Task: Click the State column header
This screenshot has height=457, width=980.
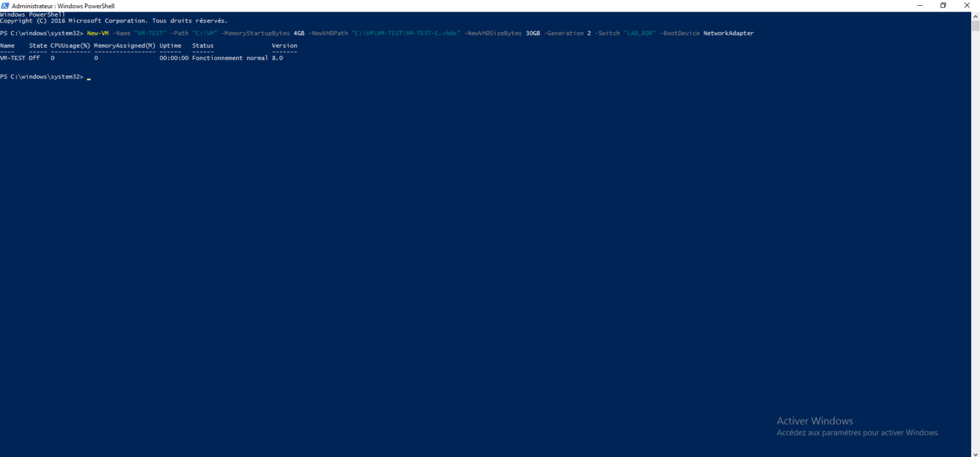Action: tap(38, 45)
